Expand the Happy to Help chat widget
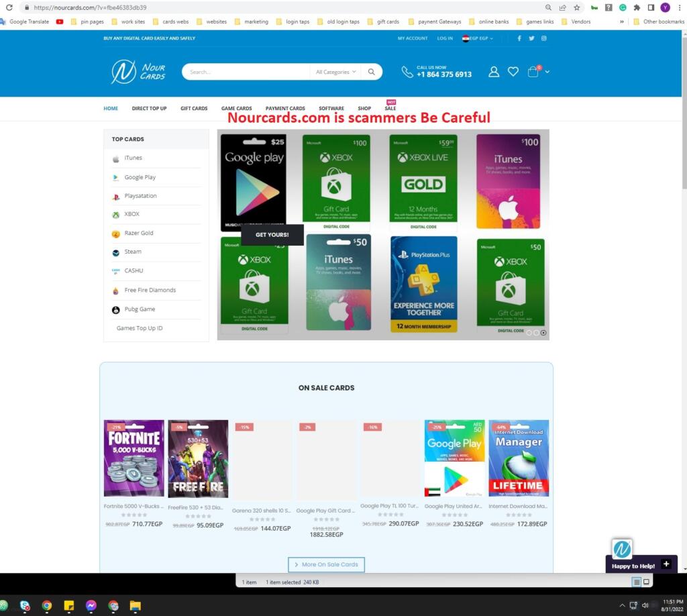 click(666, 564)
